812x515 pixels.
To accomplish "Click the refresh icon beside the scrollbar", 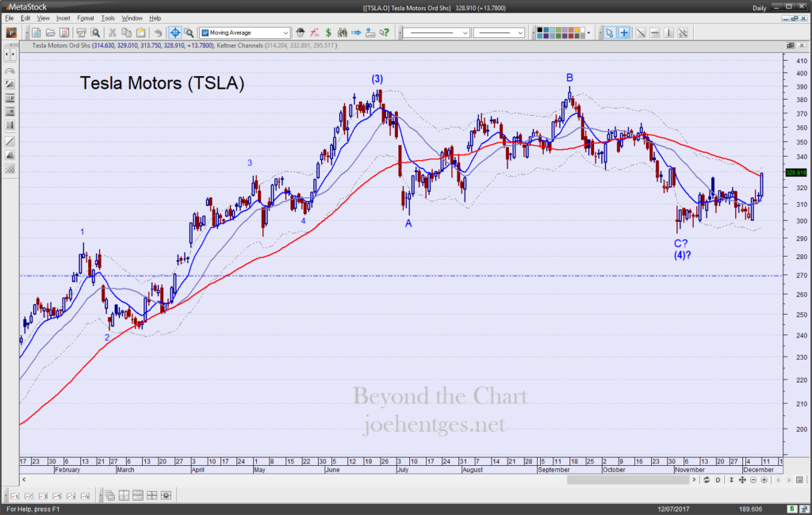I will pos(707,480).
